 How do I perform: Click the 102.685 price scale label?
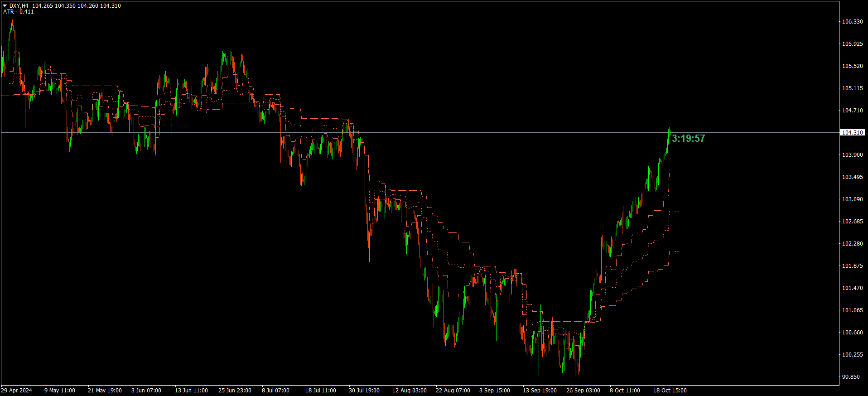(x=852, y=221)
